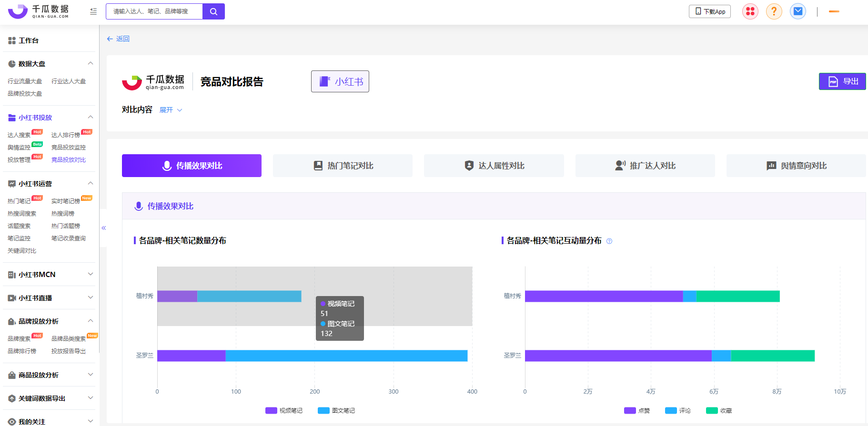The image size is (868, 426).
Task: Switch to the 热门笔记对比 tab
Action: [343, 166]
